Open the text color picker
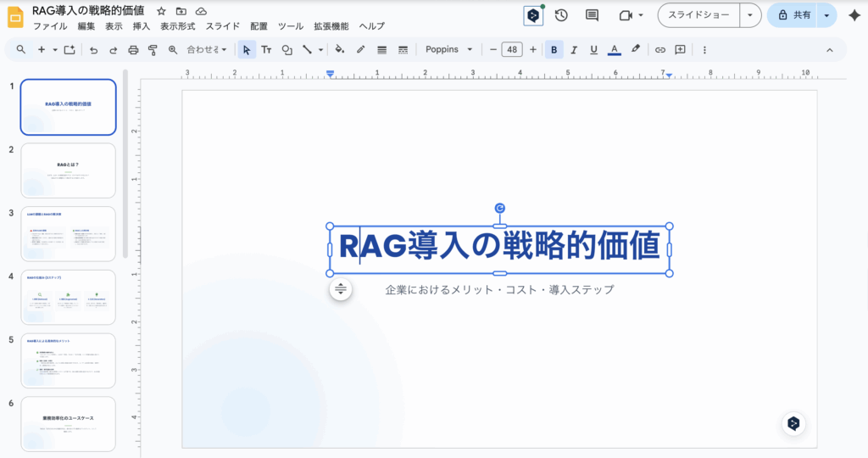 615,50
